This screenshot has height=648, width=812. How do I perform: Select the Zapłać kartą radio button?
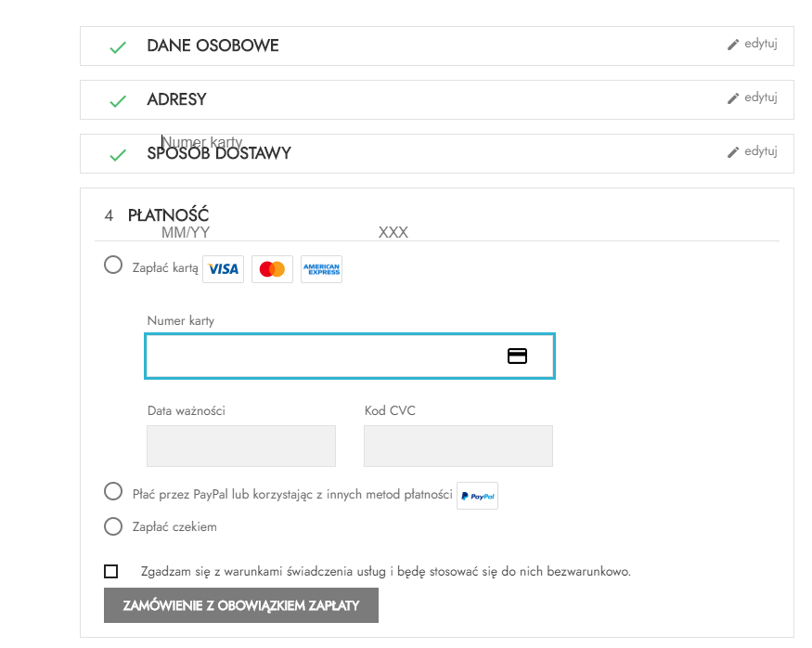[113, 266]
